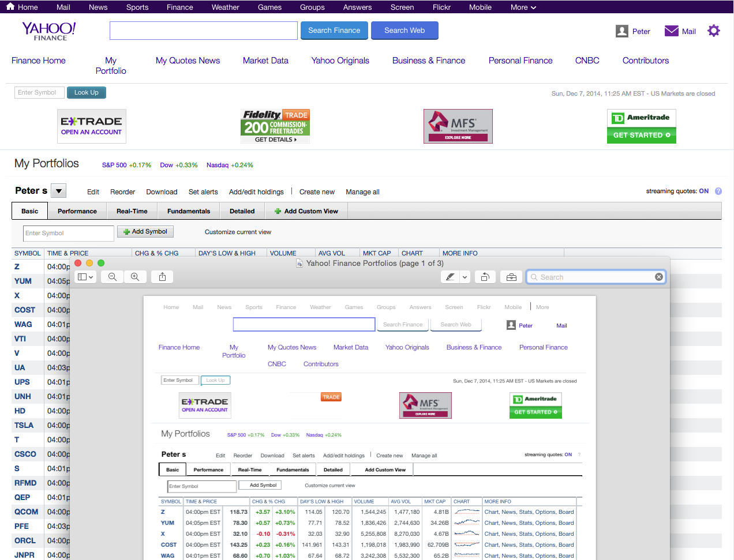Expand the highlight color dropdown arrow
Image resolution: width=734 pixels, height=560 pixels.
point(465,277)
